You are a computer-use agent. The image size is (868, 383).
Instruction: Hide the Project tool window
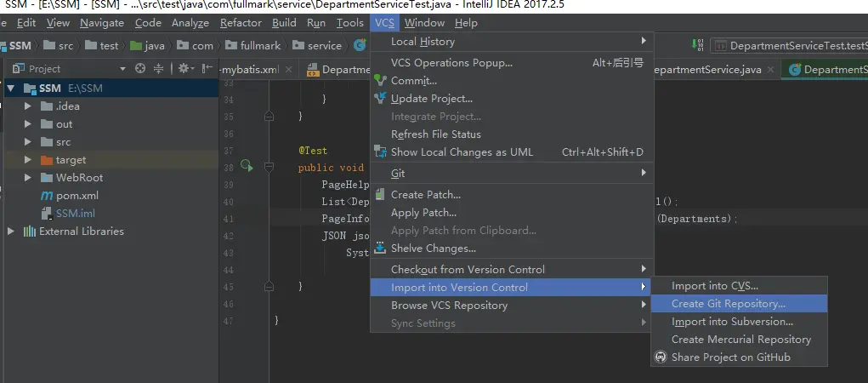tap(207, 69)
